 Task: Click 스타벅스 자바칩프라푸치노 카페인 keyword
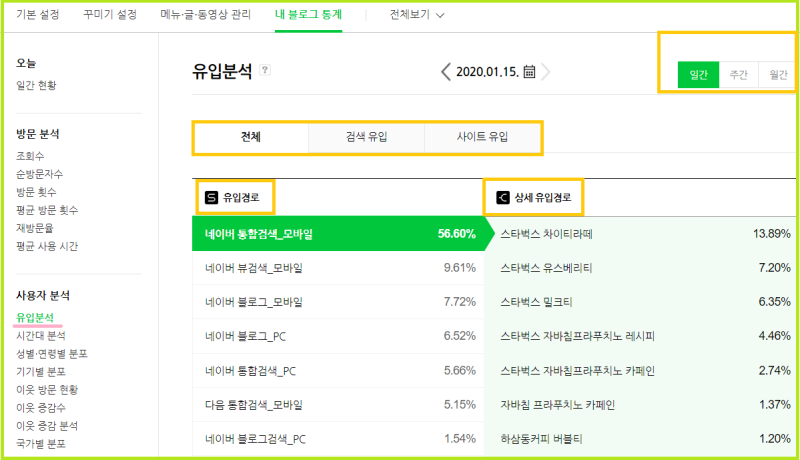pyautogui.click(x=578, y=370)
